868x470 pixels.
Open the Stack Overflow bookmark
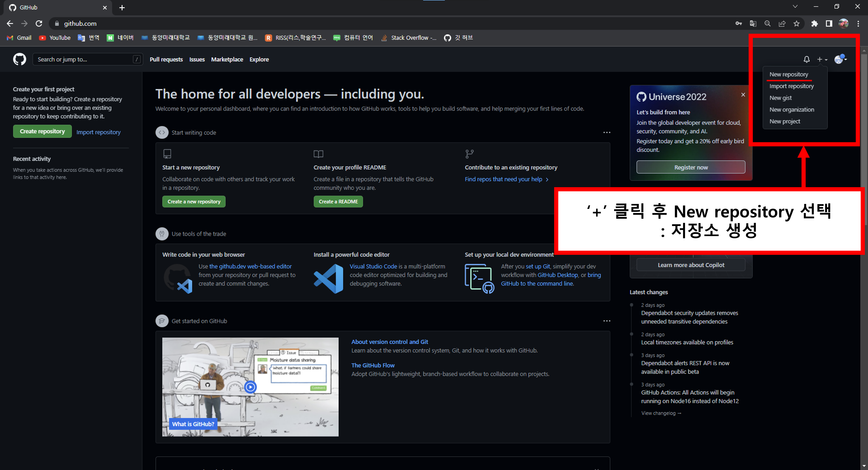click(x=408, y=38)
